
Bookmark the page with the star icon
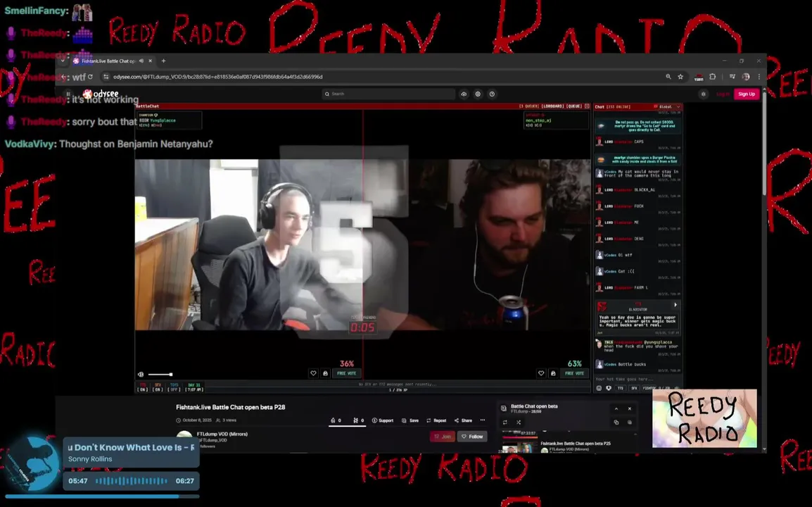point(680,77)
